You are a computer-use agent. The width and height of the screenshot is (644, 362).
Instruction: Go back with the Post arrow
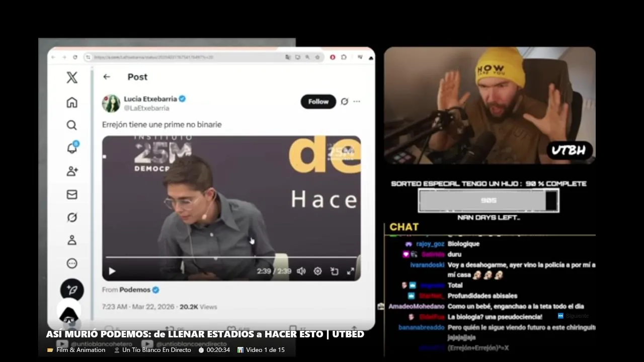pyautogui.click(x=107, y=77)
